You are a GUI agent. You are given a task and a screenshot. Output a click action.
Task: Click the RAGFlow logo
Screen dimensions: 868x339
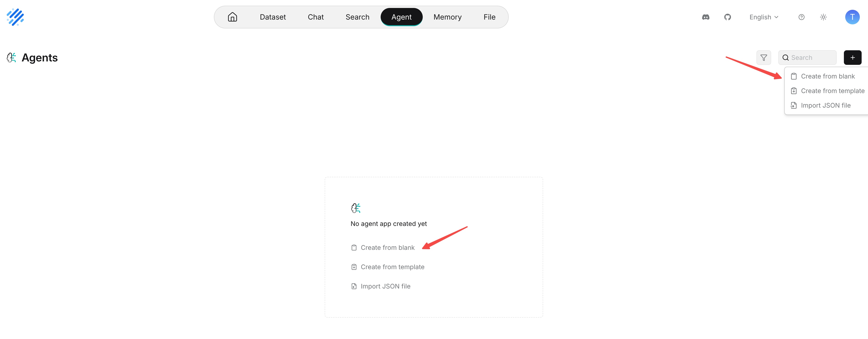pos(15,17)
